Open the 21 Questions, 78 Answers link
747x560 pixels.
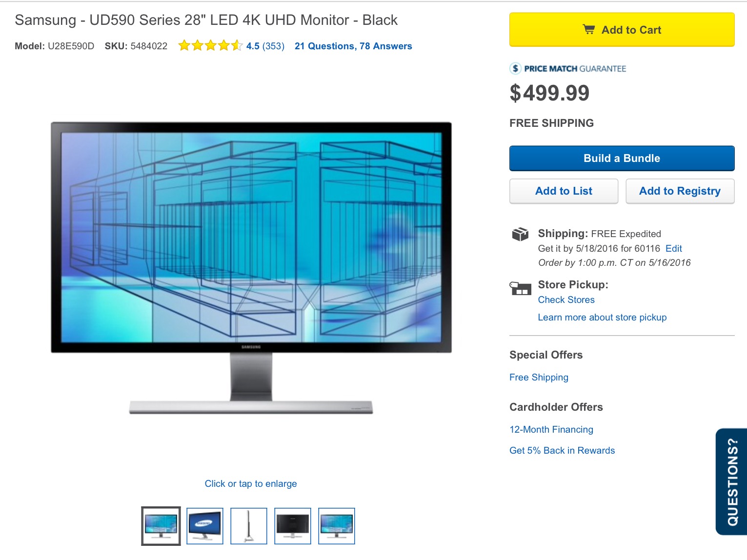coord(353,46)
